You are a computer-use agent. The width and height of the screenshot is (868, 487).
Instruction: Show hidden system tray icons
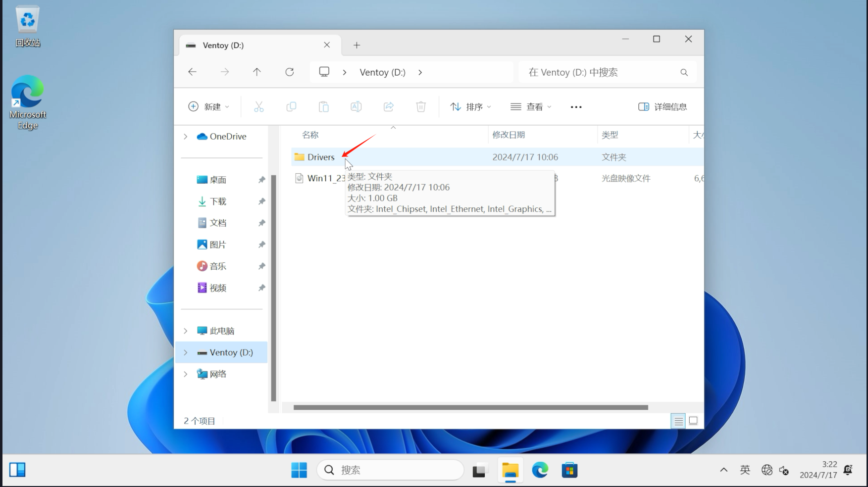click(723, 470)
